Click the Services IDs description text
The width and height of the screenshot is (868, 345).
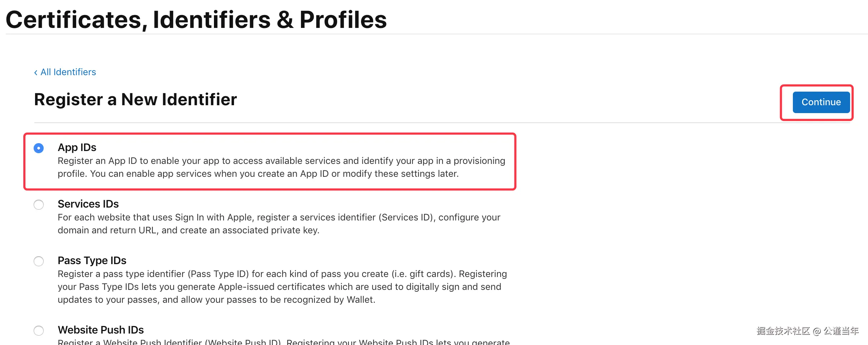pos(279,224)
